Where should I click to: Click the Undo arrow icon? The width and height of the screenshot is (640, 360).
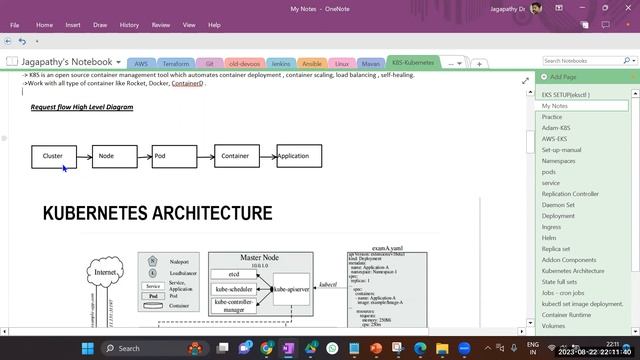click(22, 41)
